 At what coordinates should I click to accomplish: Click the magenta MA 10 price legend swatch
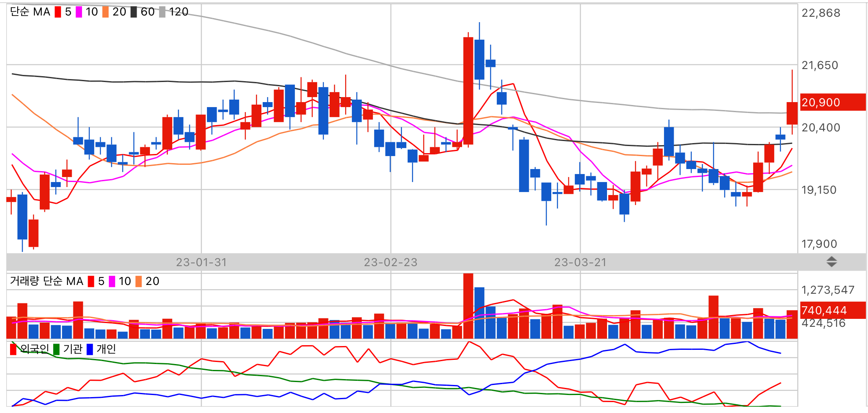[x=79, y=12]
